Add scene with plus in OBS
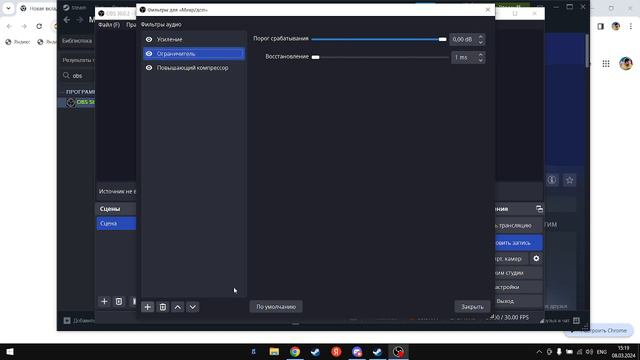 point(104,301)
